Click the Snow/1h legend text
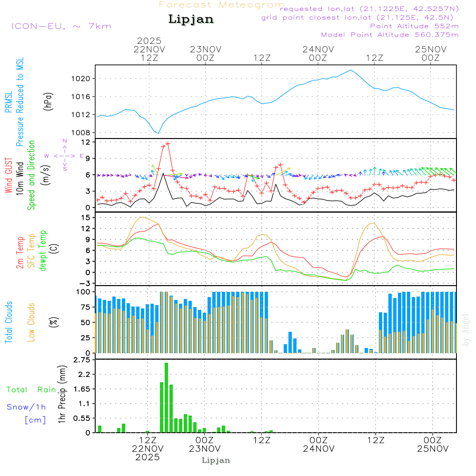 [26, 407]
